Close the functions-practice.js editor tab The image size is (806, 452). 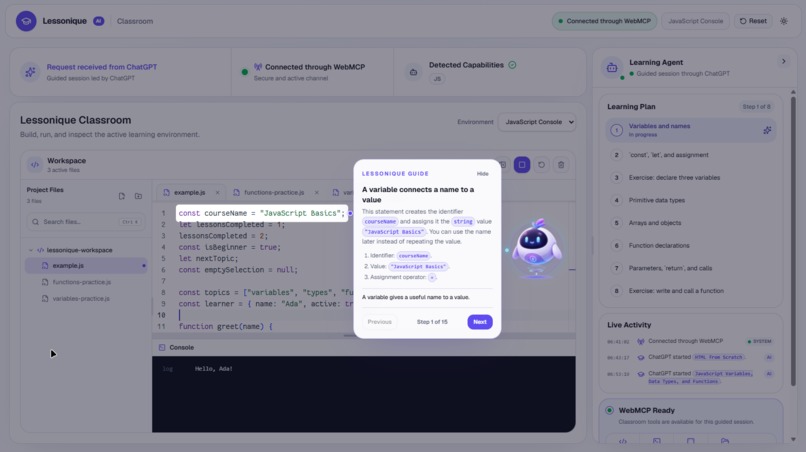(x=317, y=192)
